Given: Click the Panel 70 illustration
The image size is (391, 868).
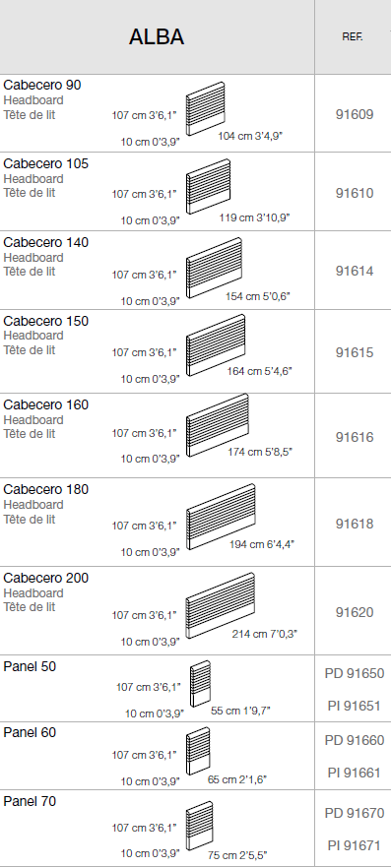Looking at the screenshot, I should 199,826.
